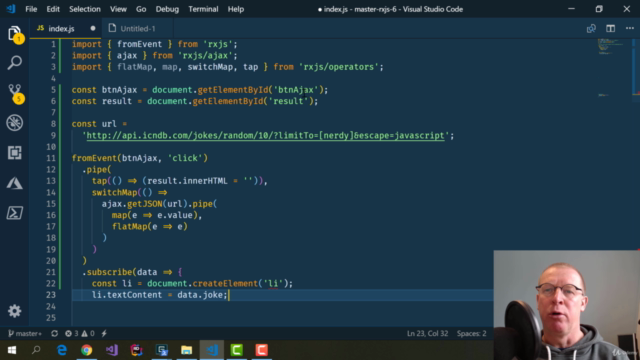The width and height of the screenshot is (640, 360).
Task: Launch Google Chrome from taskbar
Action: coord(87,350)
